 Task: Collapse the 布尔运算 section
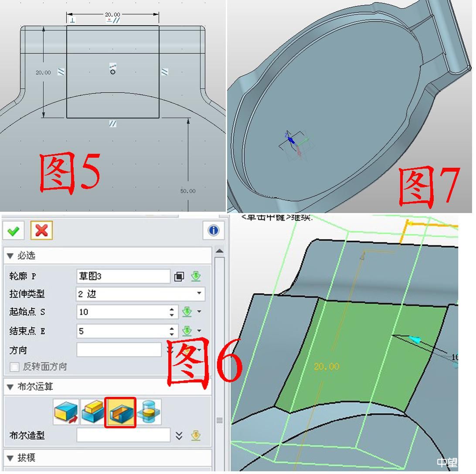coord(10,386)
